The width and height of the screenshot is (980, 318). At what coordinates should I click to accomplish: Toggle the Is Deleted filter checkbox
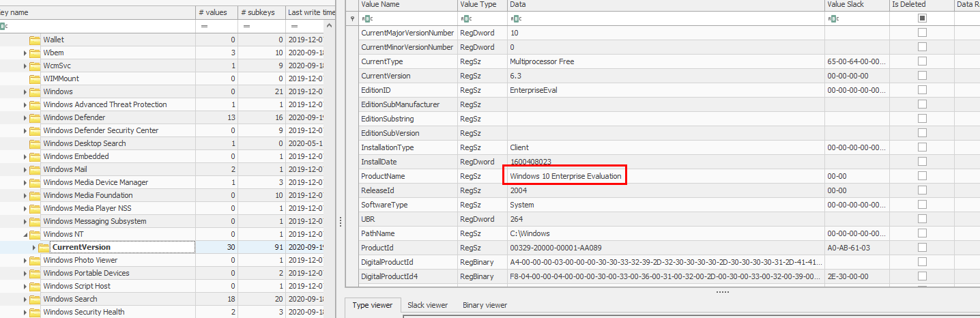922,18
